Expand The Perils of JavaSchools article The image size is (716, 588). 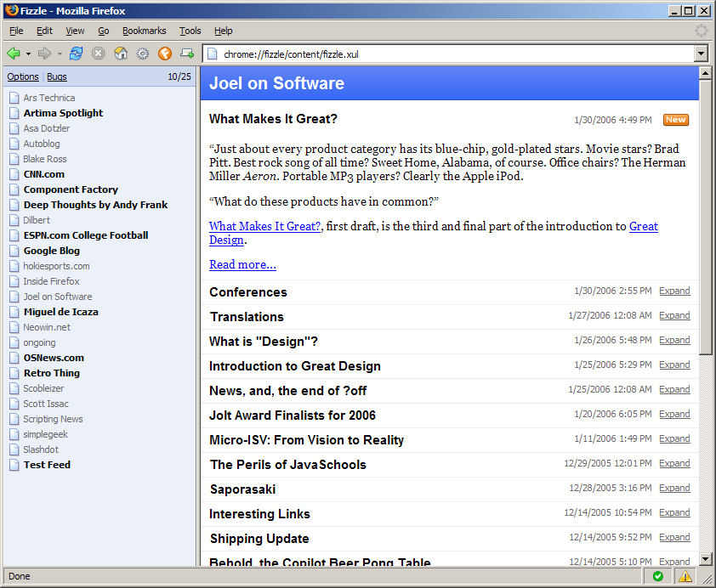pos(674,463)
